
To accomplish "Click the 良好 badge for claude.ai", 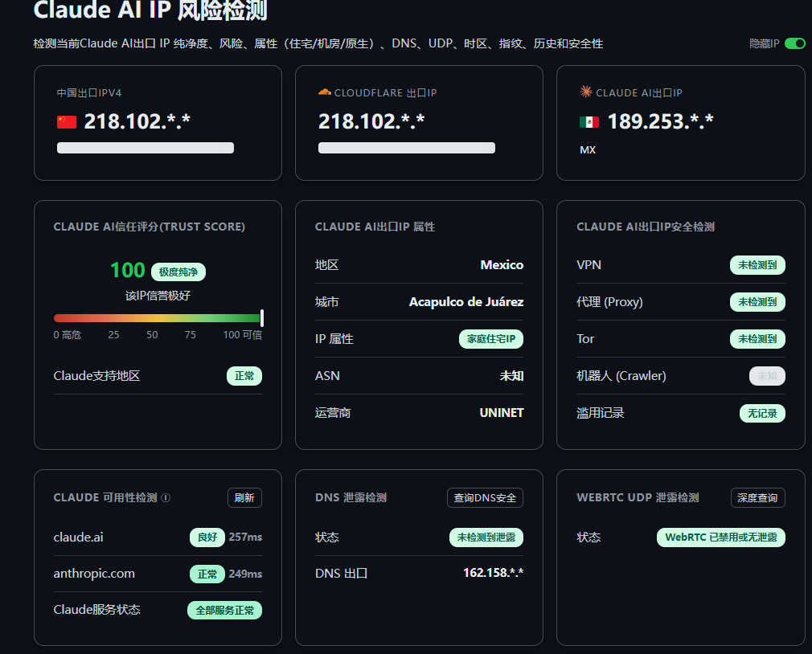I will (207, 537).
